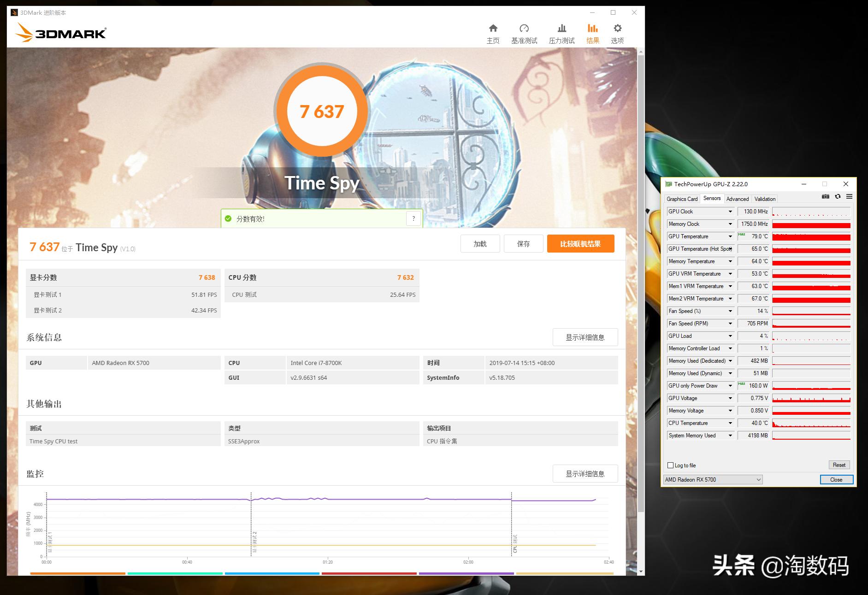This screenshot has width=868, height=595.
Task: Enable the Log to file checkbox
Action: (x=670, y=465)
